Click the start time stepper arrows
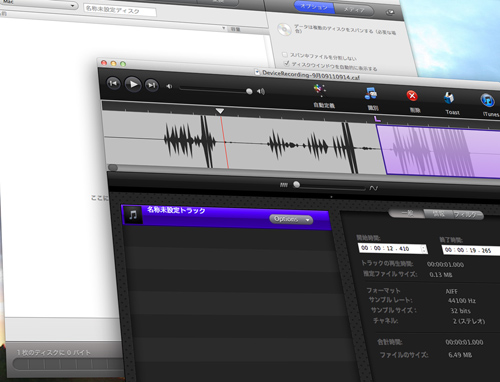 [x=424, y=249]
